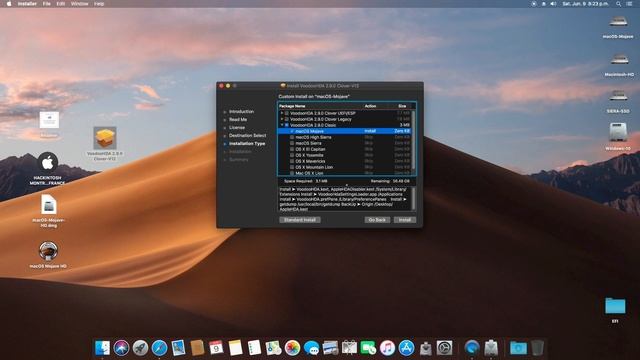The image size is (640, 360).
Task: Open Trash from the dock
Action: tap(537, 348)
